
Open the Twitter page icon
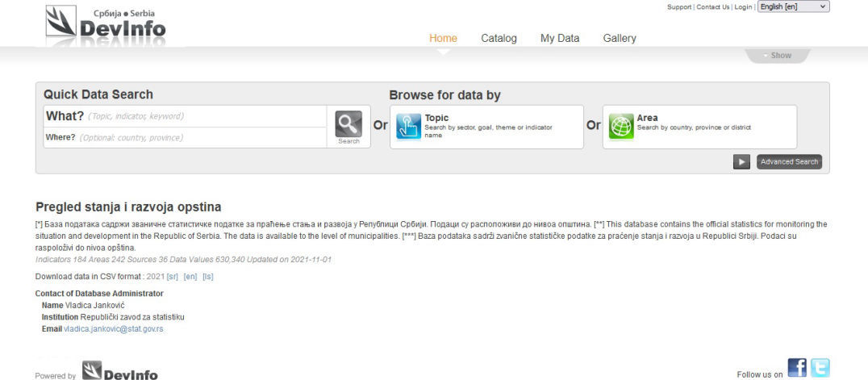[x=820, y=368]
